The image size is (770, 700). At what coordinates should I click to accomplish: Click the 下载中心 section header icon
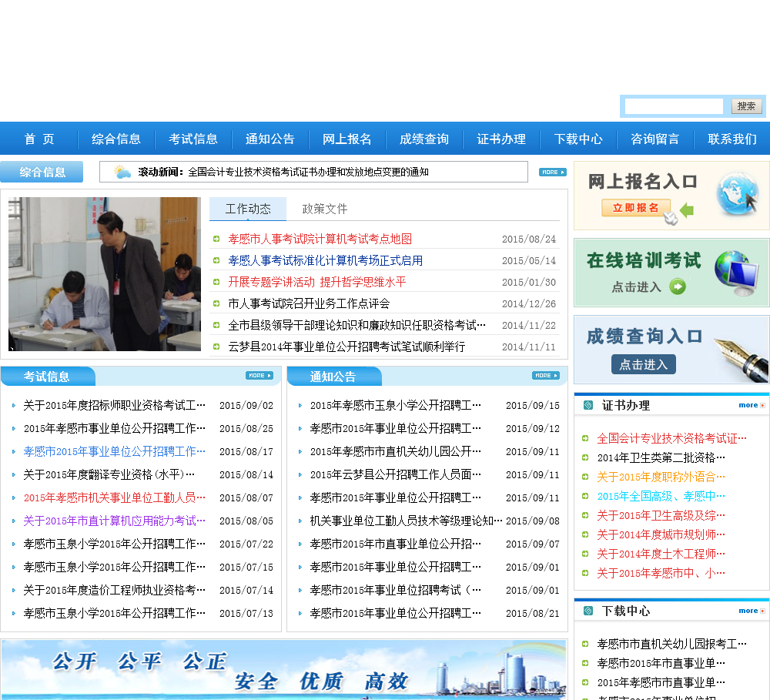point(588,611)
